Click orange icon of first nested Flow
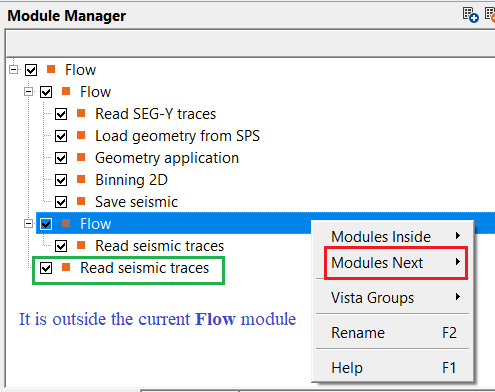 click(x=66, y=91)
